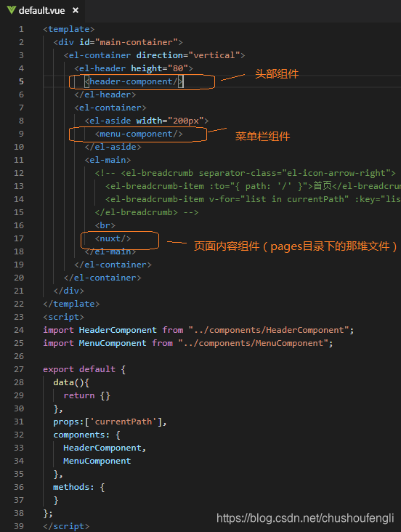Click the return {} line
This screenshot has height=532, width=401.
click(x=87, y=395)
